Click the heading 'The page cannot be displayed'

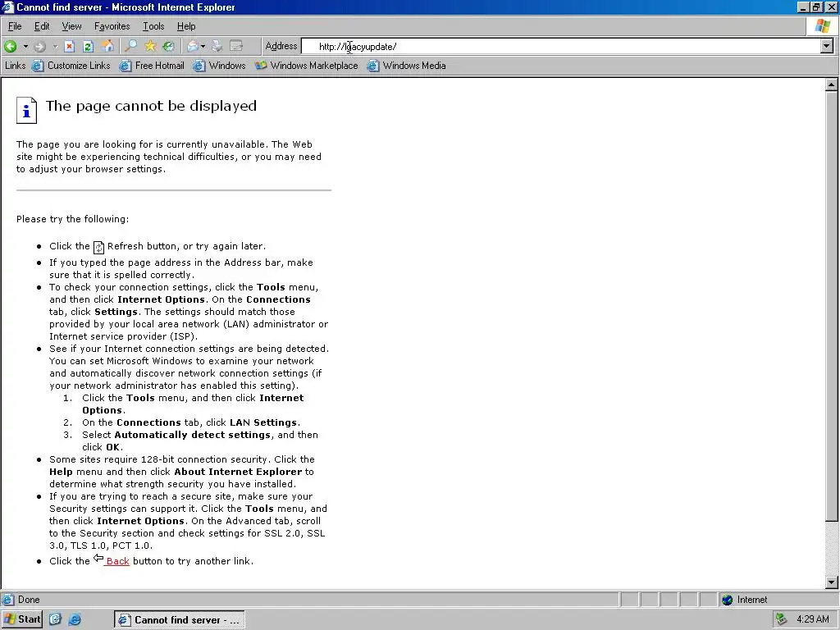[151, 106]
